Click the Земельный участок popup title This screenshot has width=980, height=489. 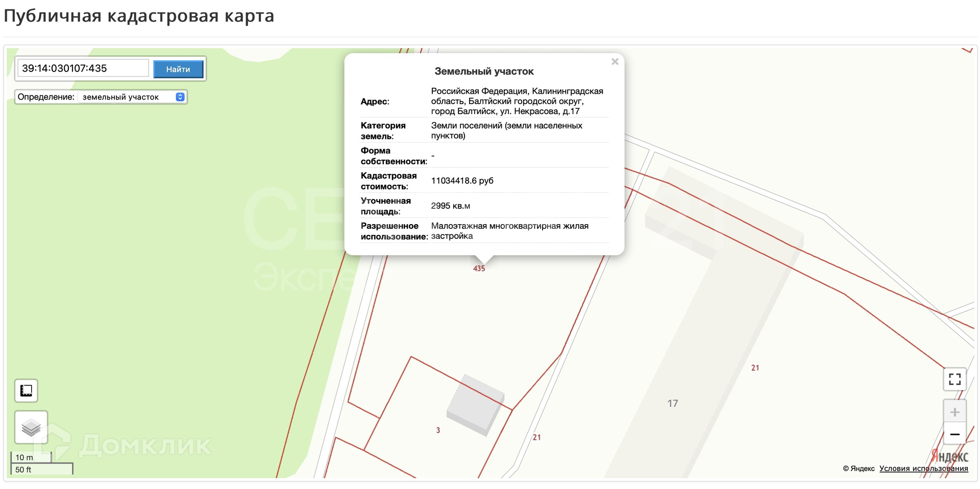coord(484,71)
